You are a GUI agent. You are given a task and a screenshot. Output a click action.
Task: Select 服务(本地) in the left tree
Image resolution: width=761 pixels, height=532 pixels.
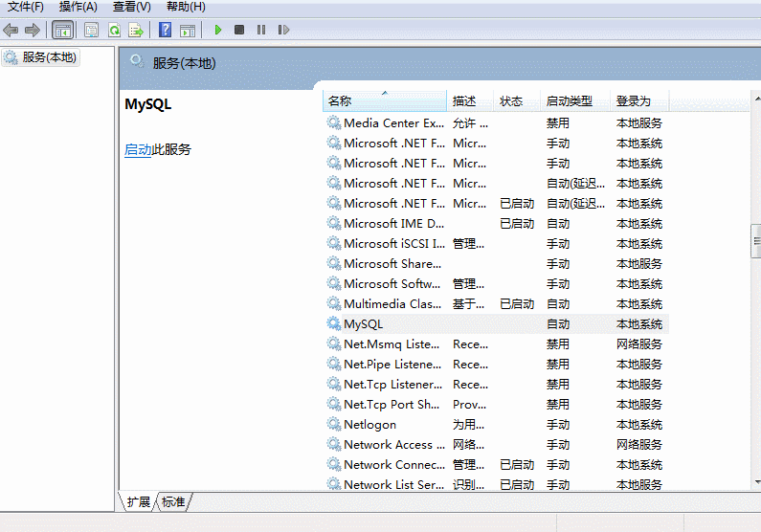pos(41,57)
